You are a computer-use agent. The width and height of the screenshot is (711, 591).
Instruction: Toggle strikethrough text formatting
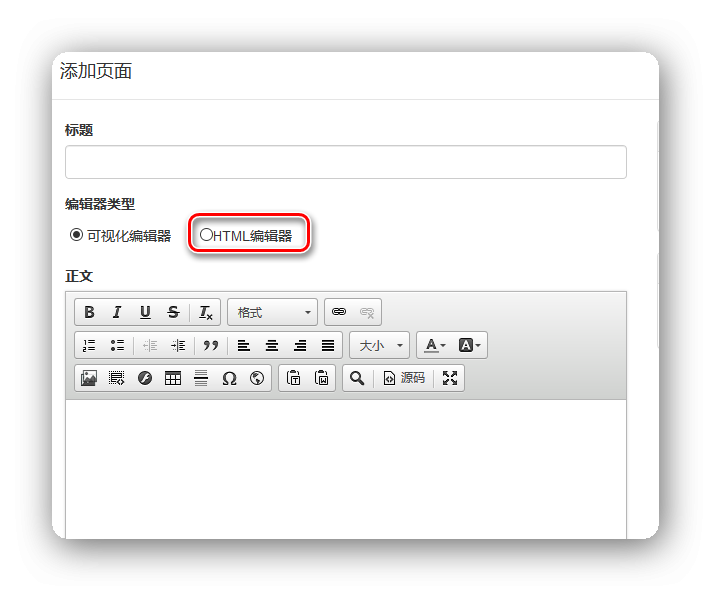(x=173, y=312)
